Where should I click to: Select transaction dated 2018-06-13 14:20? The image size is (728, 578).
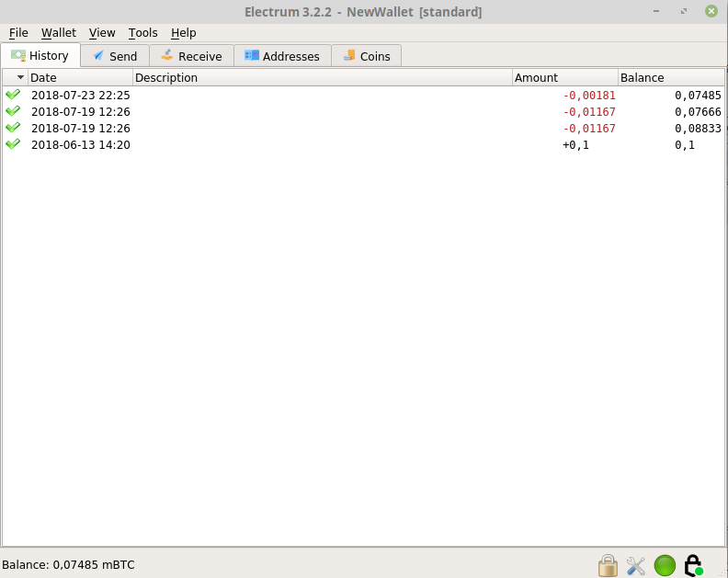pos(363,145)
